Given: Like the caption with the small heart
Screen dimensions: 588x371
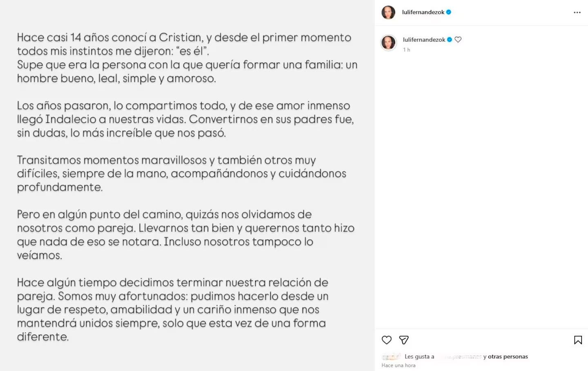Looking at the screenshot, I should point(458,40).
